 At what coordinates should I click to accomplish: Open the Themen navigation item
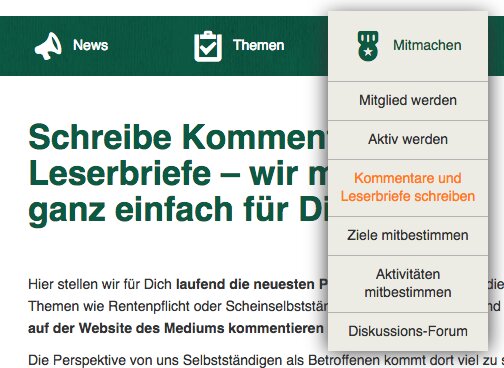click(259, 45)
